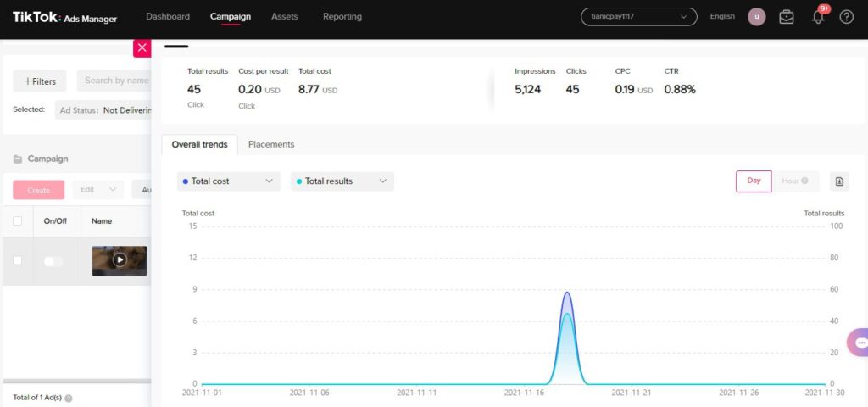Viewport: 868px width, 407px height.
Task: Click the Hour info question icon
Action: point(804,181)
